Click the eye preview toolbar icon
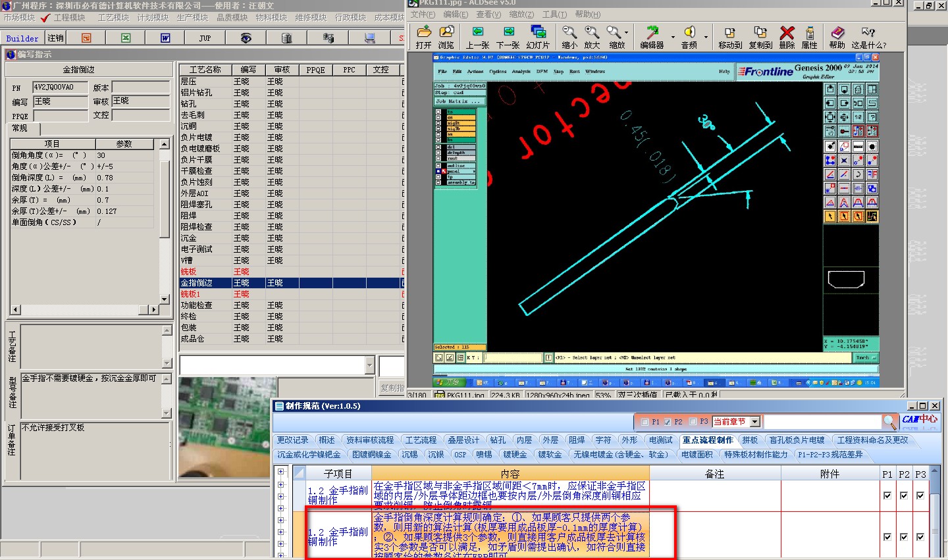 tap(246, 38)
